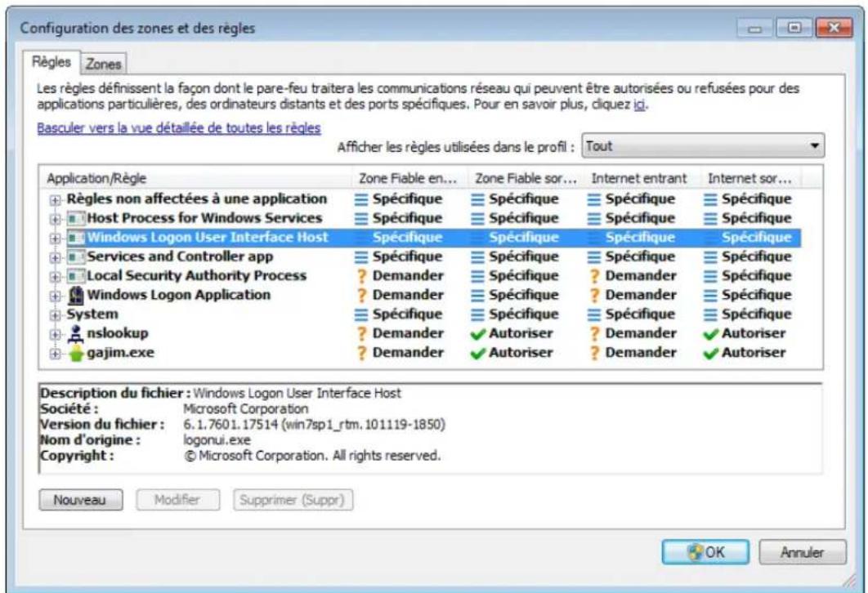Click the shield icon on OK button
This screenshot has width=868, height=593.
[x=695, y=551]
